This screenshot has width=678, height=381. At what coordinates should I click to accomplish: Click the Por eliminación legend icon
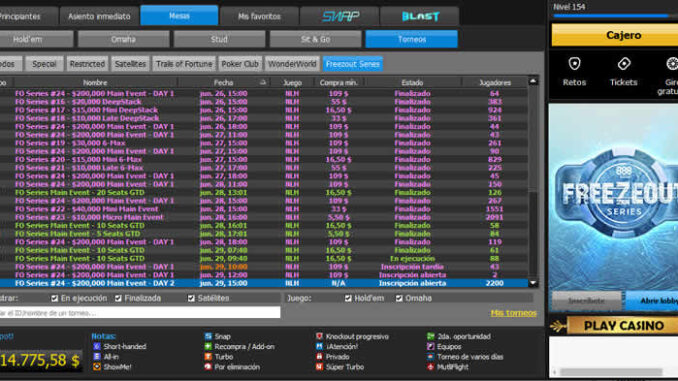pyautogui.click(x=208, y=367)
